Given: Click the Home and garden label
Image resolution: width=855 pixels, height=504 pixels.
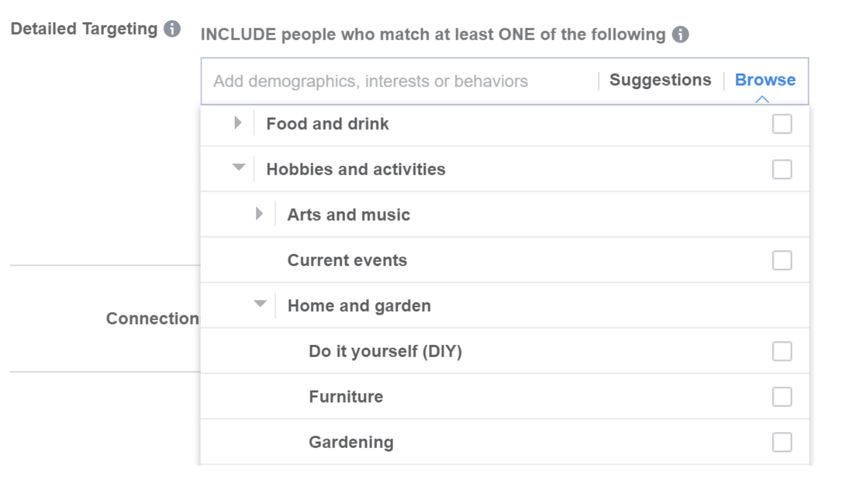Looking at the screenshot, I should pyautogui.click(x=359, y=306).
